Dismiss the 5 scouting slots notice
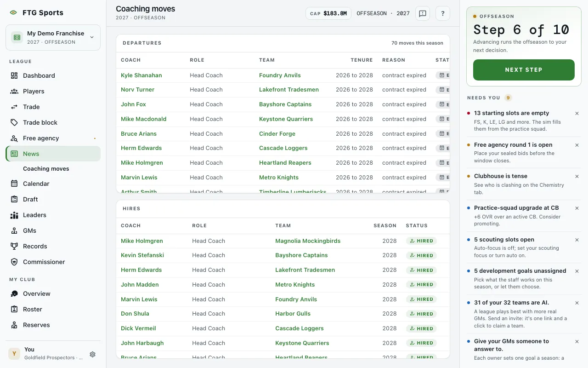The image size is (588, 368). coord(577,240)
